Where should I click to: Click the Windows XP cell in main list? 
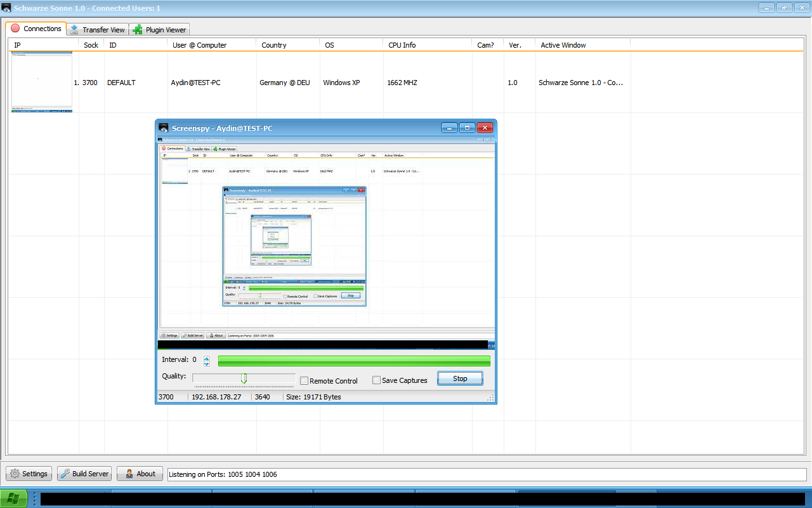tap(341, 83)
